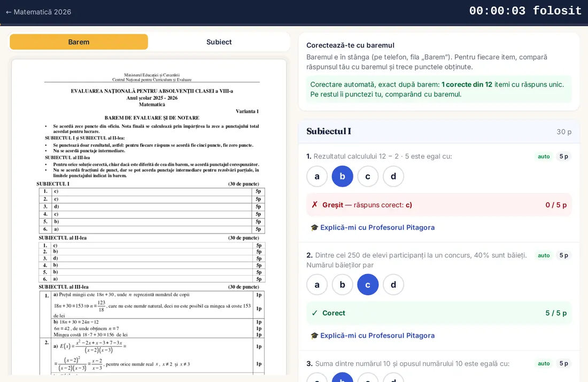Image resolution: width=588 pixels, height=382 pixels.
Task: Choose answer b for question 2
Action: point(342,285)
